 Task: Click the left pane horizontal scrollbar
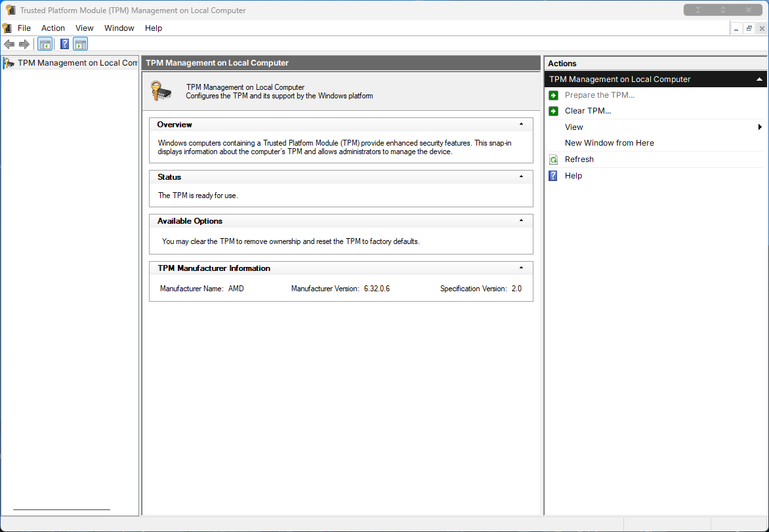pyautogui.click(x=61, y=510)
